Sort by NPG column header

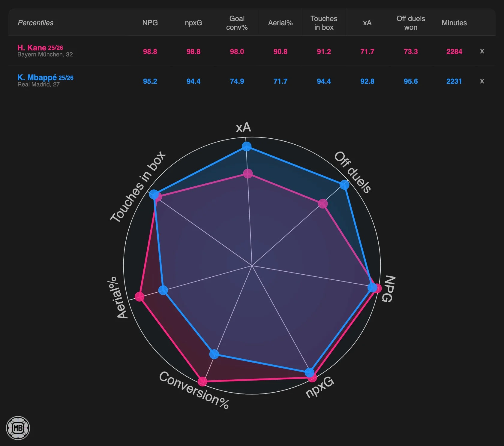tap(150, 23)
